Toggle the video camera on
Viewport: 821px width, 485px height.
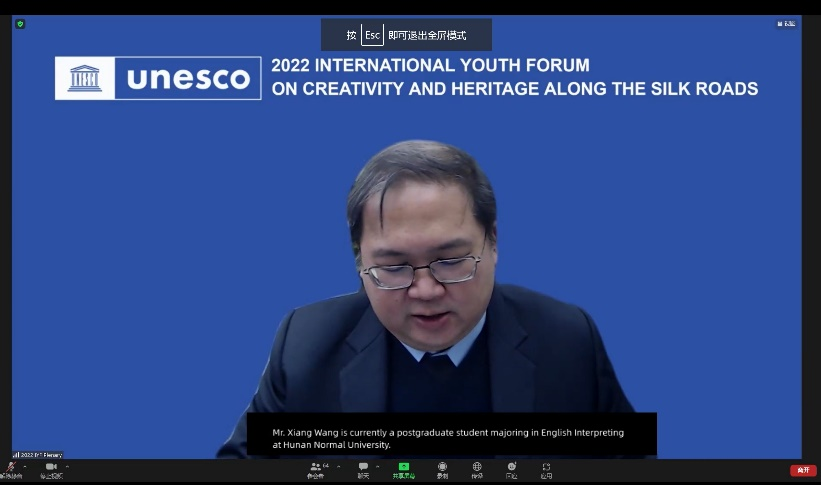(50, 468)
